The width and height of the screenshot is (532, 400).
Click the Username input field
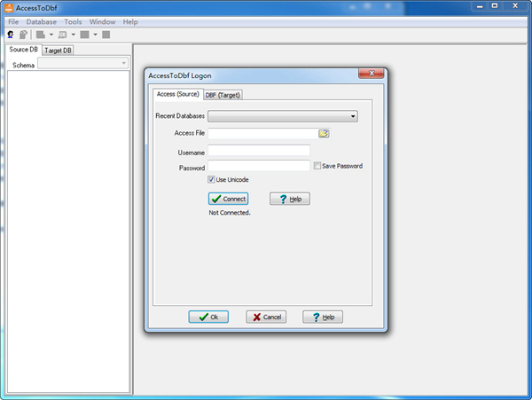pyautogui.click(x=259, y=150)
